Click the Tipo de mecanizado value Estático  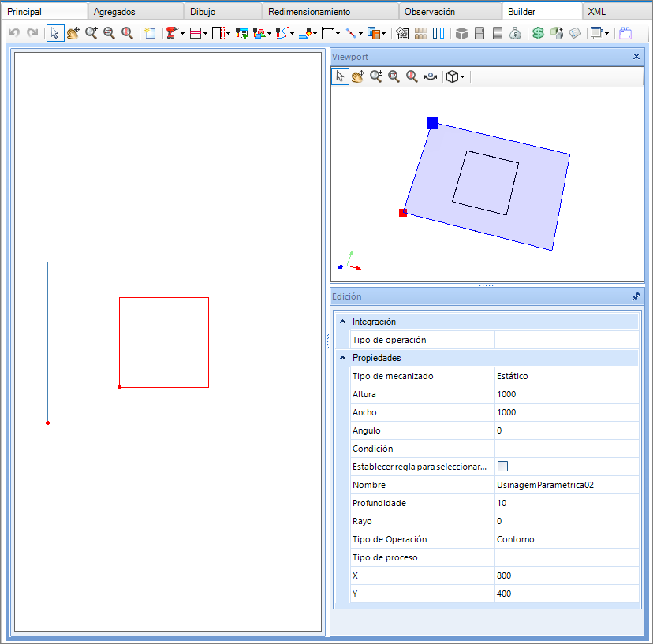pyautogui.click(x=566, y=376)
